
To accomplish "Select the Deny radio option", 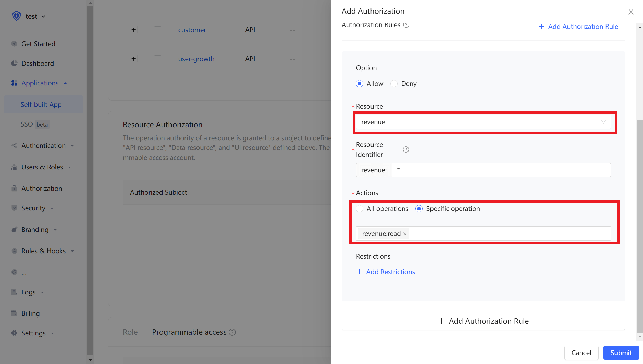I will [x=394, y=84].
